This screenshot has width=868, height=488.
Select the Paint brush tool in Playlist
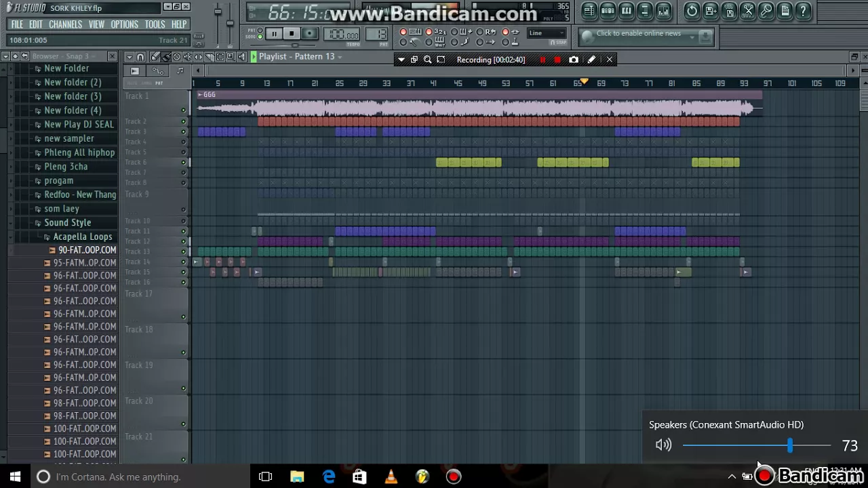click(165, 57)
